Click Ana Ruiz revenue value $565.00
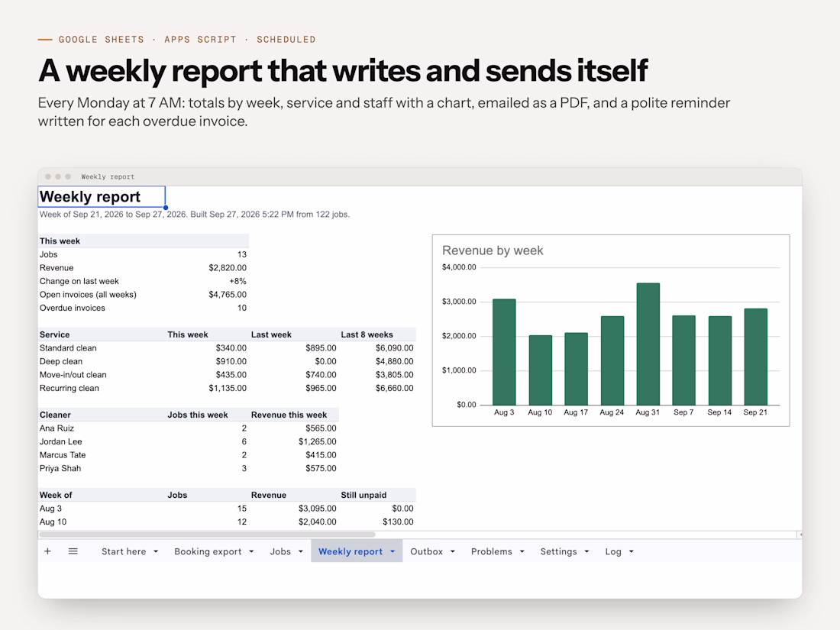The image size is (840, 630). point(321,428)
